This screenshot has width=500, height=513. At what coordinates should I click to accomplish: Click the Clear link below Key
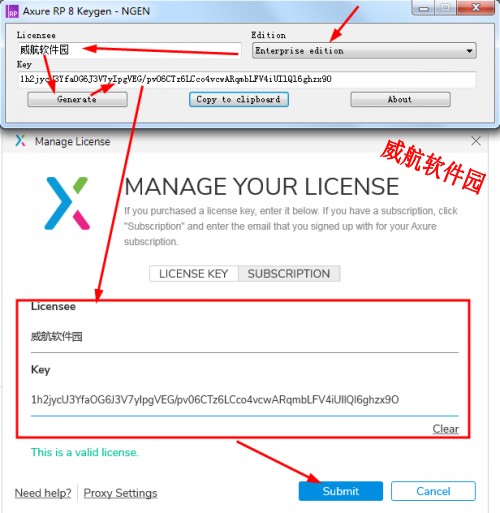point(445,429)
